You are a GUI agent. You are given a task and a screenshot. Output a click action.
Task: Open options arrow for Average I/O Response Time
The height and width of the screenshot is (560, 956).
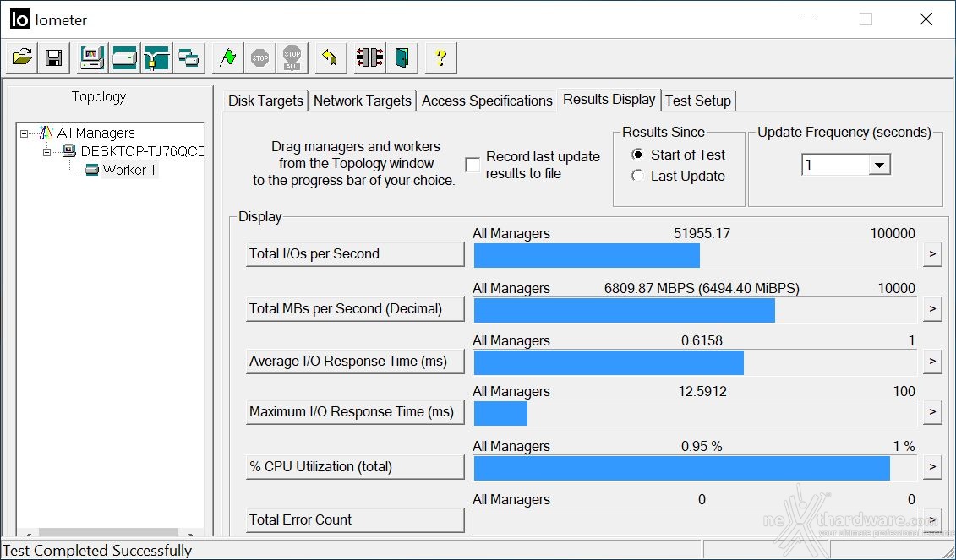[x=932, y=362]
